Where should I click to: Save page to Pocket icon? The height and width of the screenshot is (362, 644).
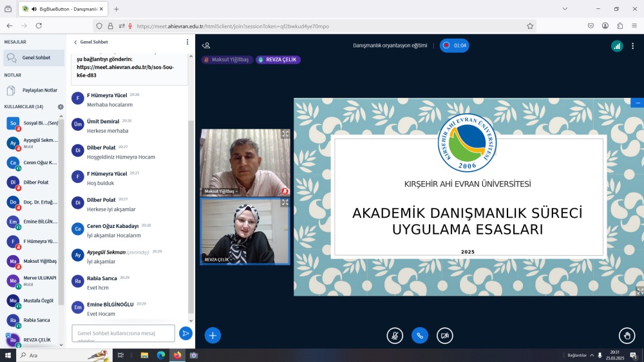591,26
